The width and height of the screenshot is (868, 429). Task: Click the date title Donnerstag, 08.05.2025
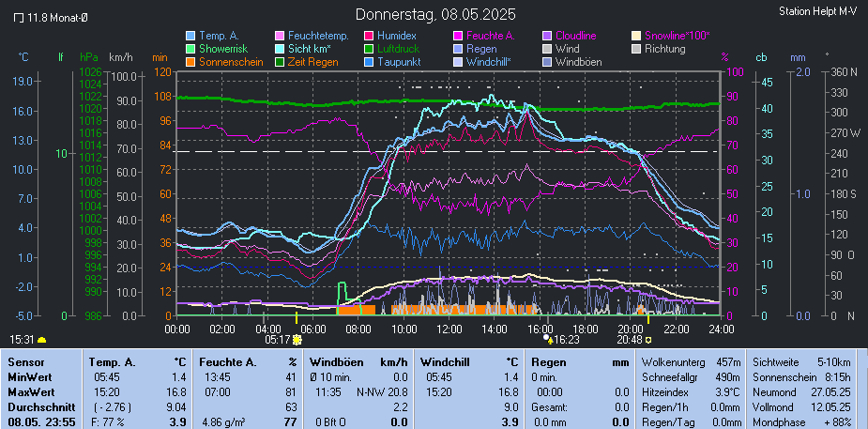(435, 14)
